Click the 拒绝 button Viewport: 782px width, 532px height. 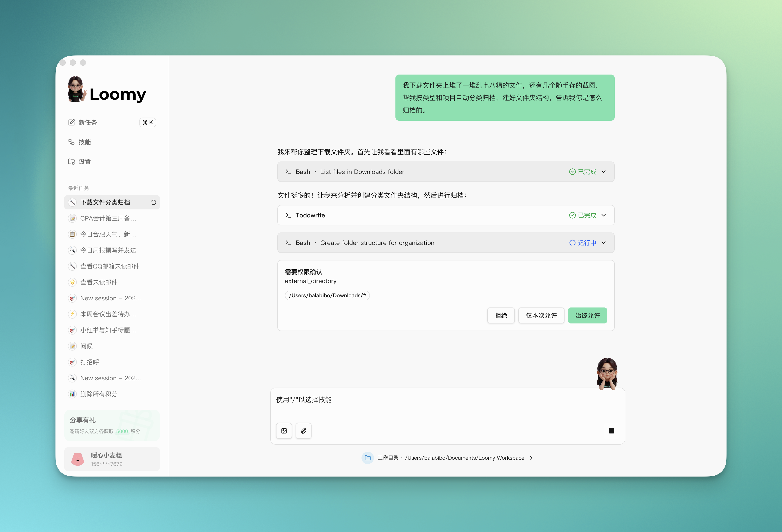coord(501,315)
